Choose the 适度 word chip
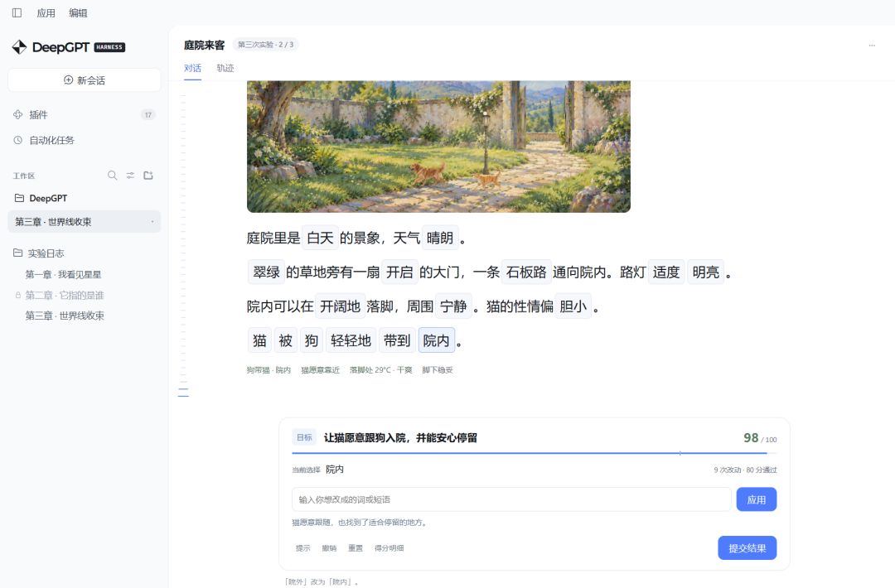Image resolution: width=895 pixels, height=588 pixels. (666, 272)
